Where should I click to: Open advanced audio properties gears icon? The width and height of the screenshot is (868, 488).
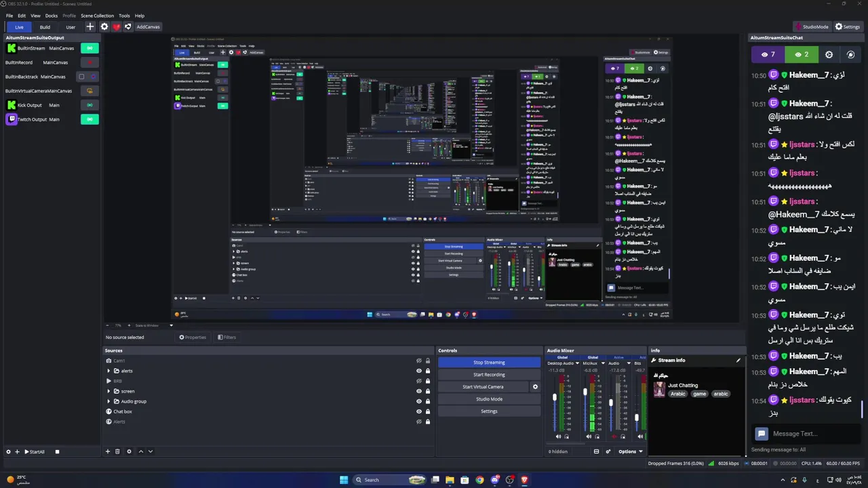pos(608,451)
